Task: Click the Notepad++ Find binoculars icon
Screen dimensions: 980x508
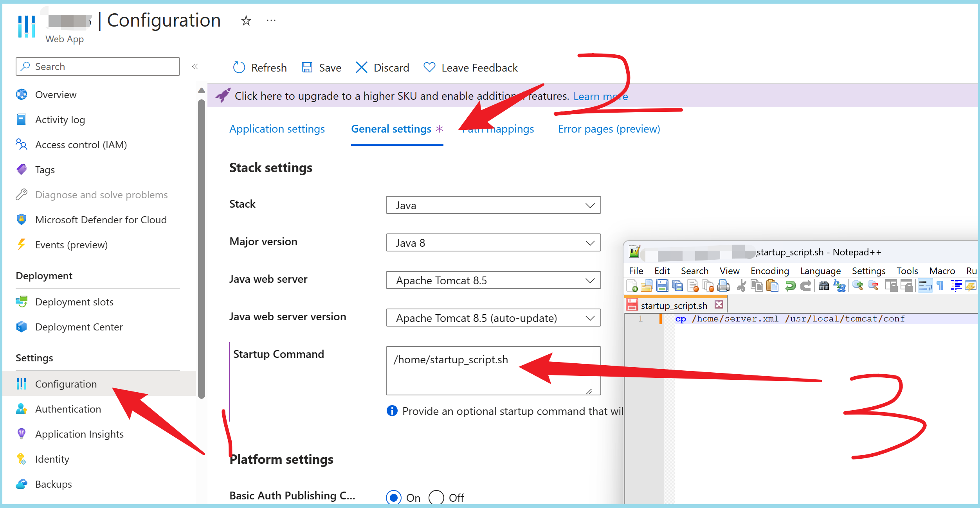Action: click(823, 286)
